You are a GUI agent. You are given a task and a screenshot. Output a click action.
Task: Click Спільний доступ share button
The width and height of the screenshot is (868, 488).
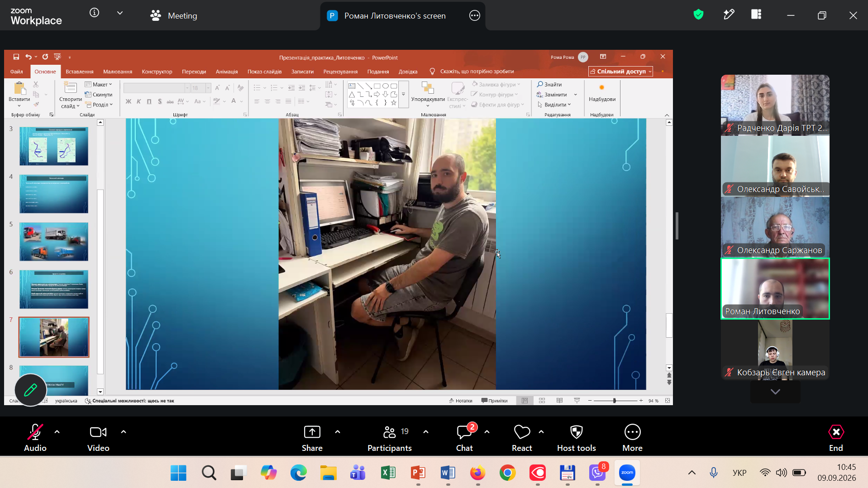620,72
